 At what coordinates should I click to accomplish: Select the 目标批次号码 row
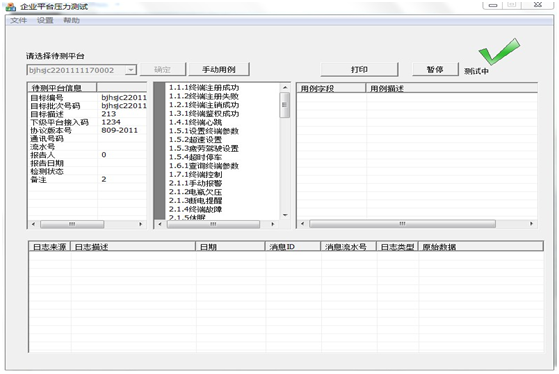tap(87, 106)
